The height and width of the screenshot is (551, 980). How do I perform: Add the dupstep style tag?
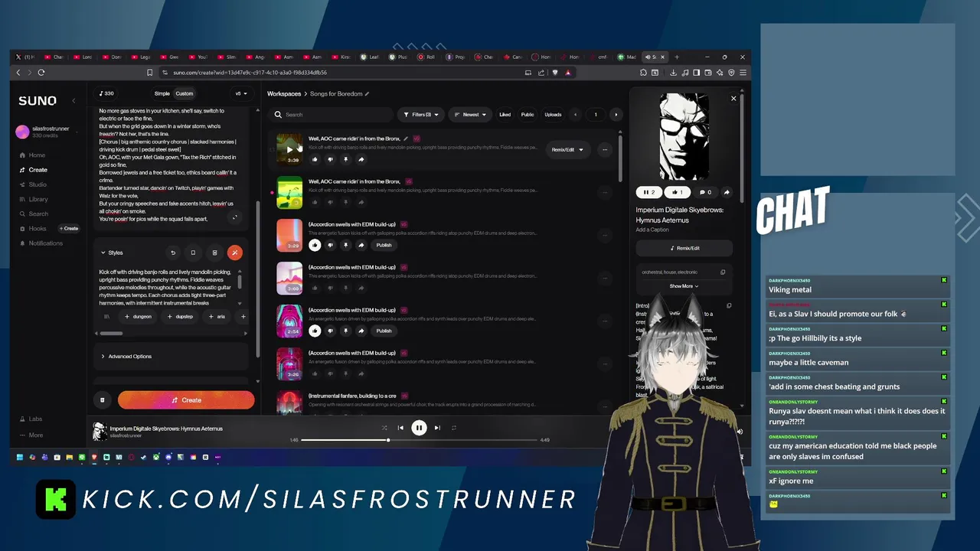click(x=180, y=316)
